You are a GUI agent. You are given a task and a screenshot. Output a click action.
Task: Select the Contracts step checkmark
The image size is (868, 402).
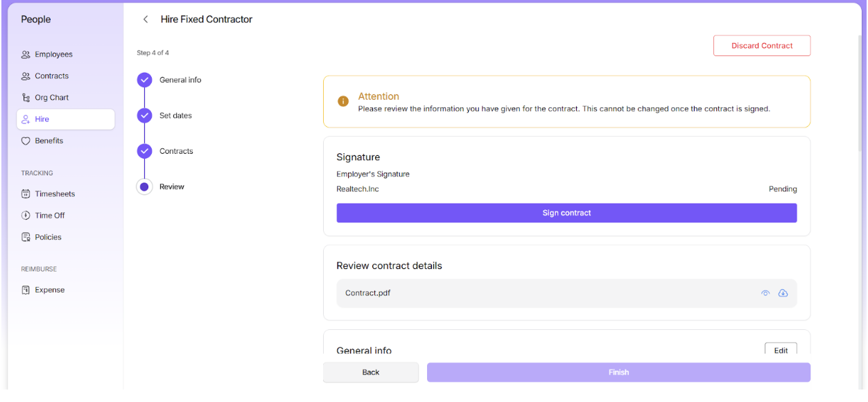pyautogui.click(x=144, y=151)
